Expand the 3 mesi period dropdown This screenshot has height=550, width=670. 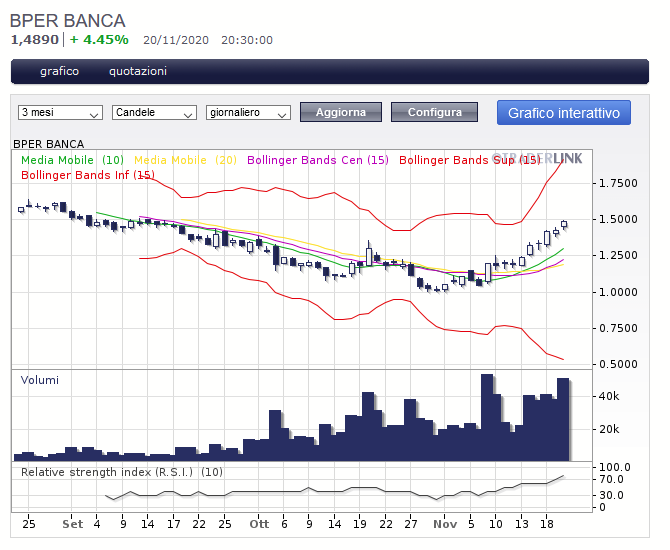60,112
